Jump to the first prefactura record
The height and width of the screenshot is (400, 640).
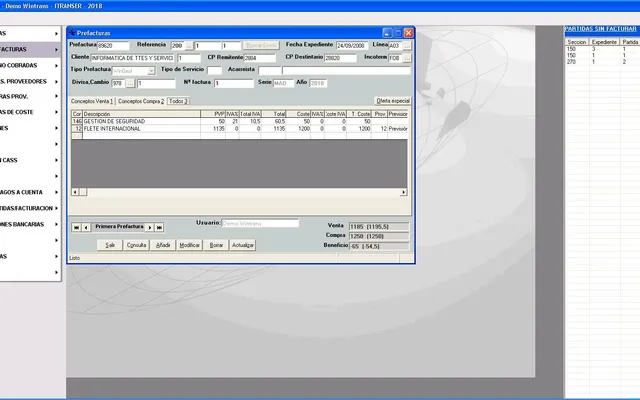tap(76, 227)
